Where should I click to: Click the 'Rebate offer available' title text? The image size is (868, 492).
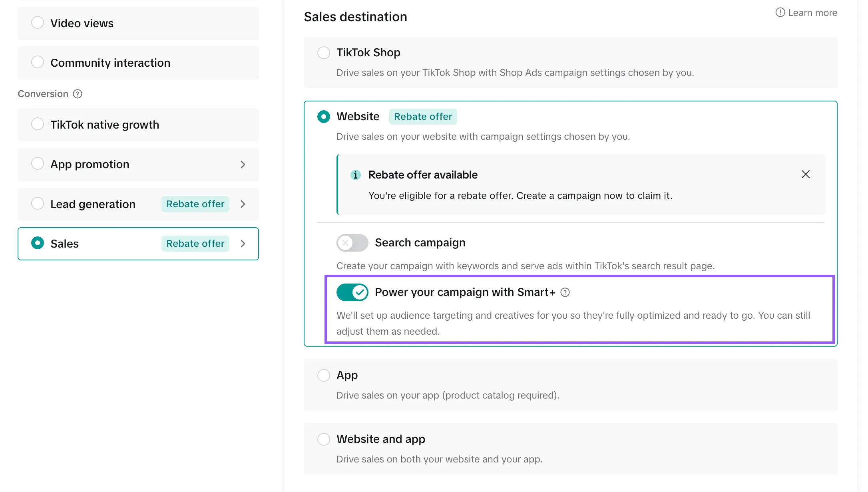click(x=423, y=175)
